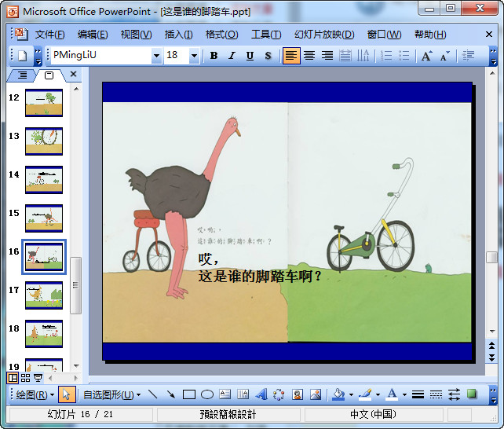Toggle Bold formatting

214,56
